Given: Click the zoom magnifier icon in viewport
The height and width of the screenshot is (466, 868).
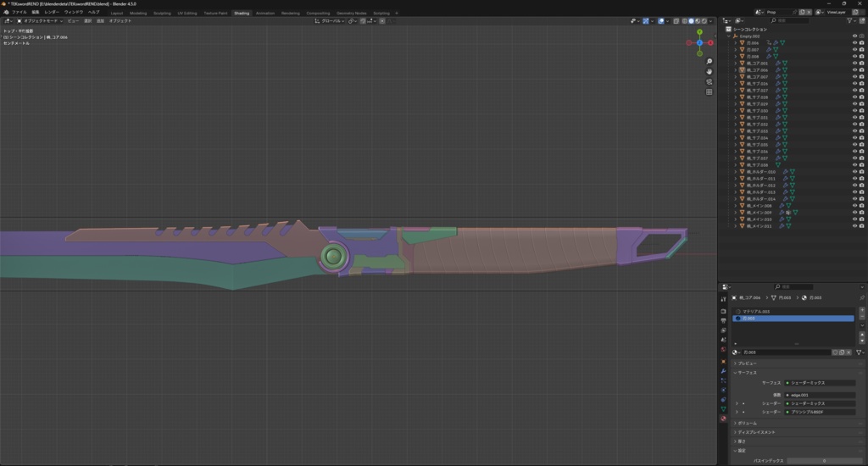Looking at the screenshot, I should pos(709,62).
